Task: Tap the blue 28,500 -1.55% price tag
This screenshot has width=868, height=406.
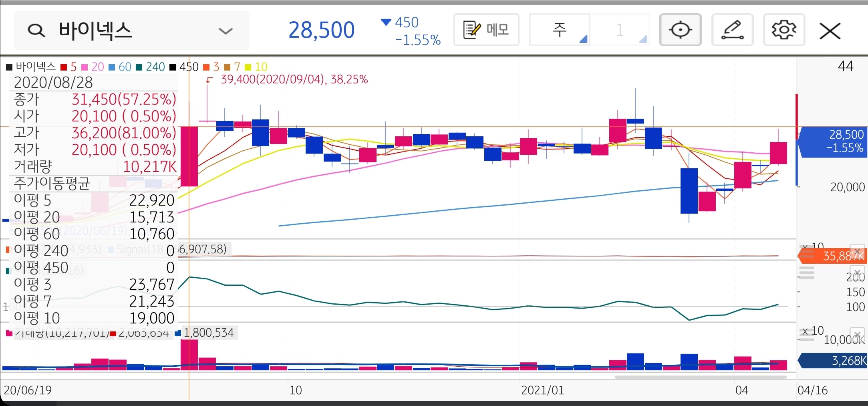Action: (832, 141)
